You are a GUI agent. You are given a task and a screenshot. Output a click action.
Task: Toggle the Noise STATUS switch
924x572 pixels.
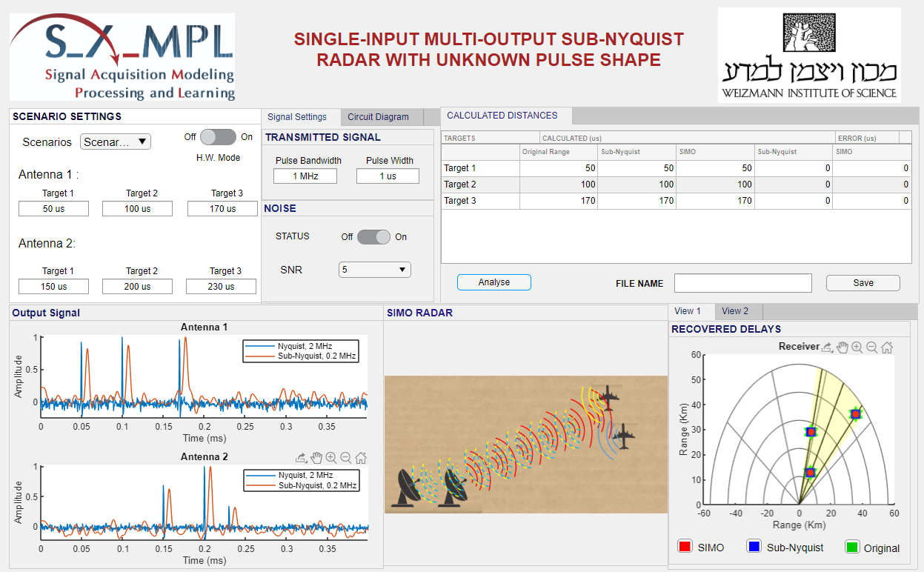(x=373, y=237)
